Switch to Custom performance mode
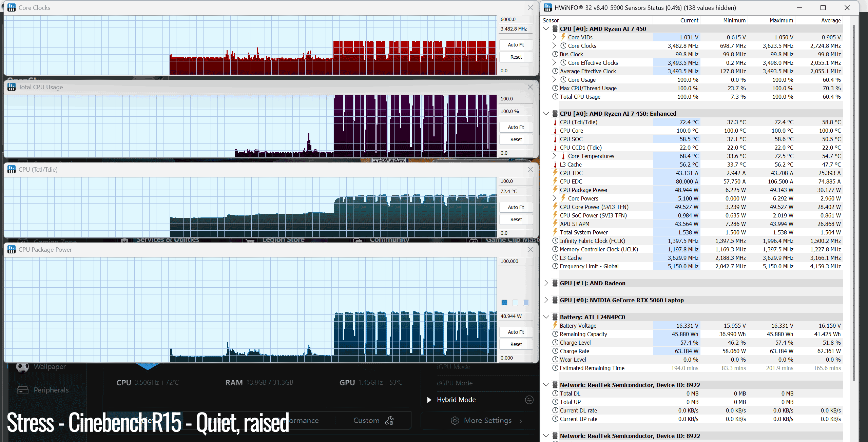Screen dimensions: 868x442 [x=373, y=421]
